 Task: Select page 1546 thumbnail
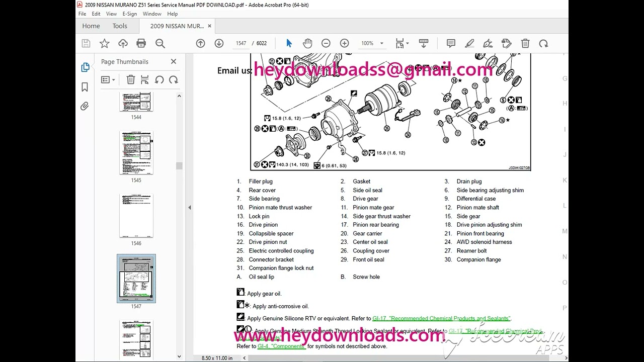point(136,216)
